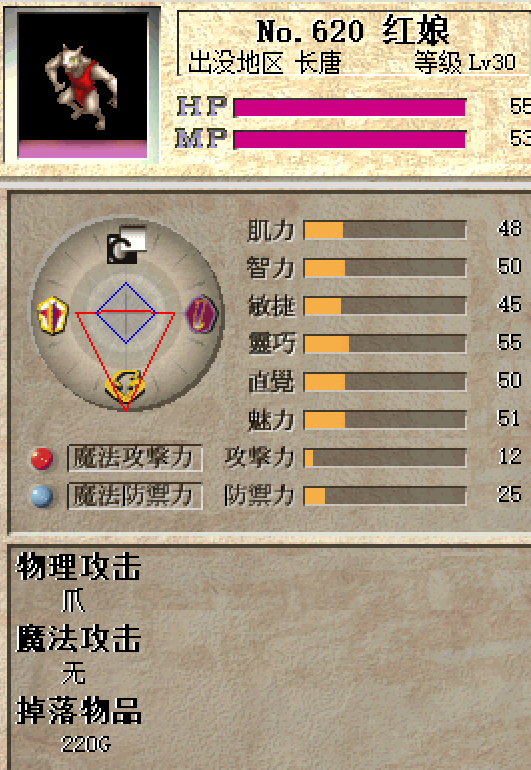The width and height of the screenshot is (531, 770).
Task: Click the magenta HP bar
Action: [x=350, y=108]
